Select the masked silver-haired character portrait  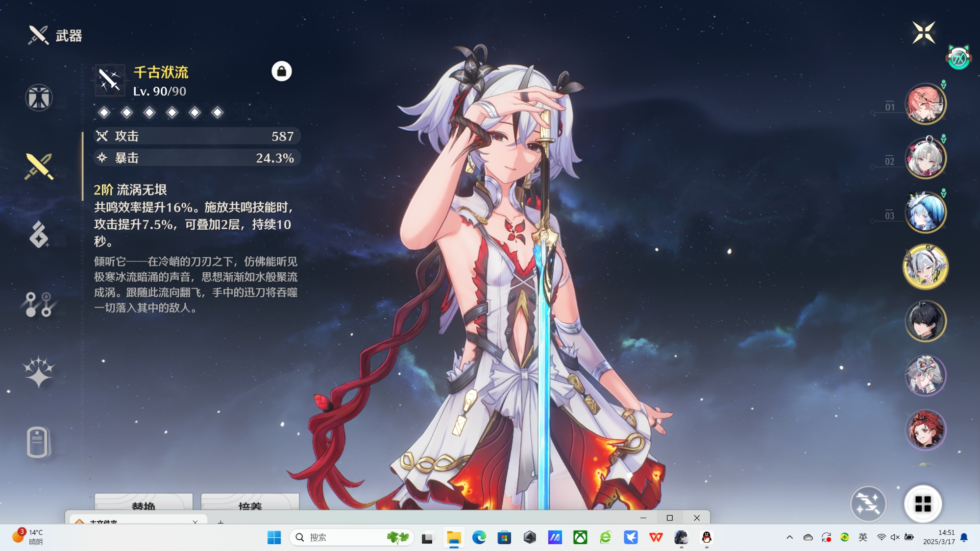925,376
